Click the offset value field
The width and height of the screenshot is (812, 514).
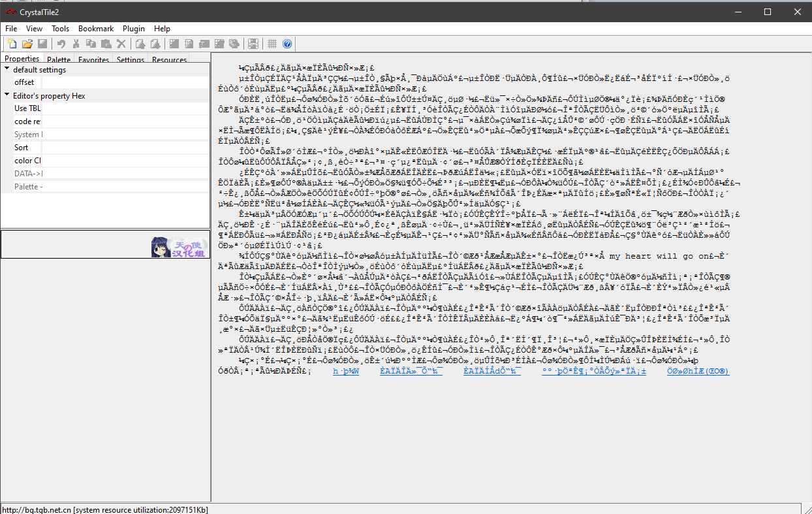coord(124,82)
